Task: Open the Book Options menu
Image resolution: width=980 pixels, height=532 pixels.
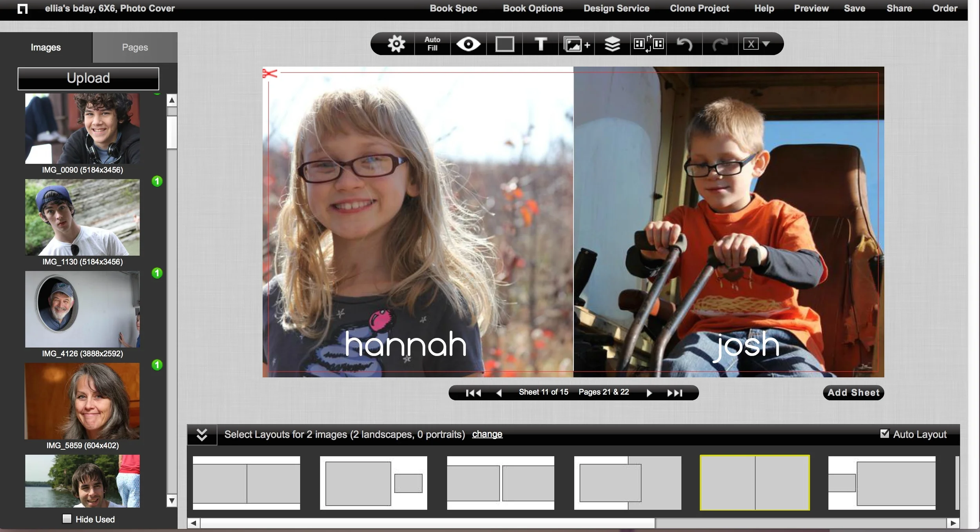Action: click(x=532, y=8)
